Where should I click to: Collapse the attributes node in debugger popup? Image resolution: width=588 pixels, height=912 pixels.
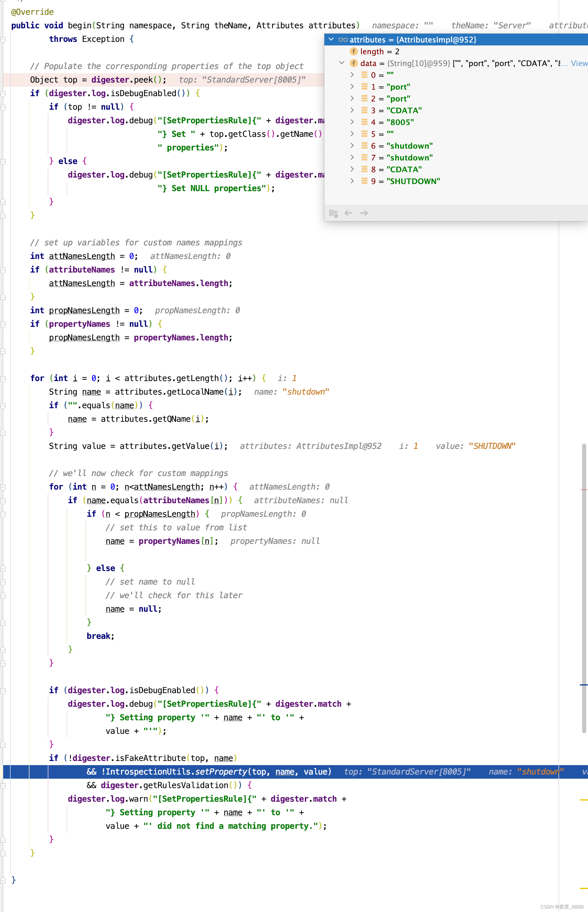click(x=331, y=39)
